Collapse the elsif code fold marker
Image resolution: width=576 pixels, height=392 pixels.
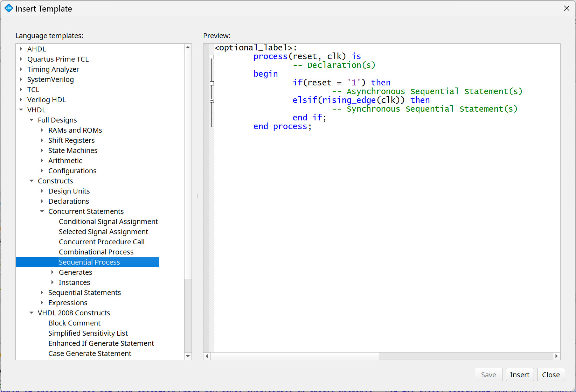212,101
